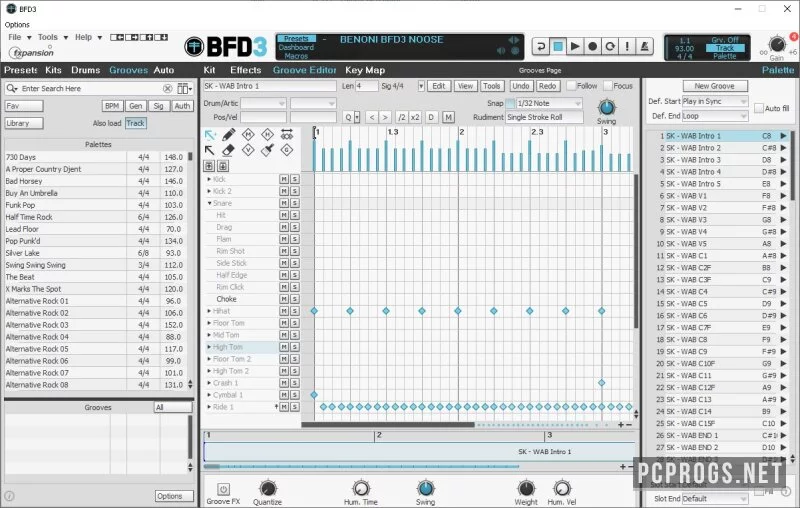The image size is (800, 508).
Task: Open the browser column layout icon
Action: [x=184, y=89]
